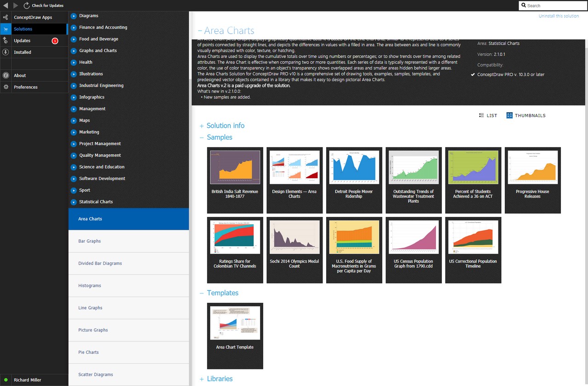Click the back navigation arrow
Image resolution: width=588 pixels, height=386 pixels.
(x=6, y=6)
